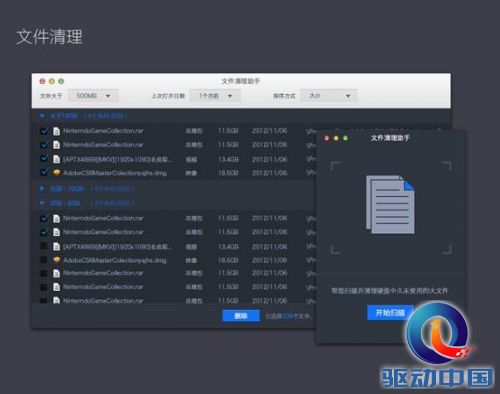Image resolution: width=500 pixels, height=394 pixels.
Task: Check the unchecked AdobeCS6MasterCollection.dmg row checkbox
Action: coord(44,260)
